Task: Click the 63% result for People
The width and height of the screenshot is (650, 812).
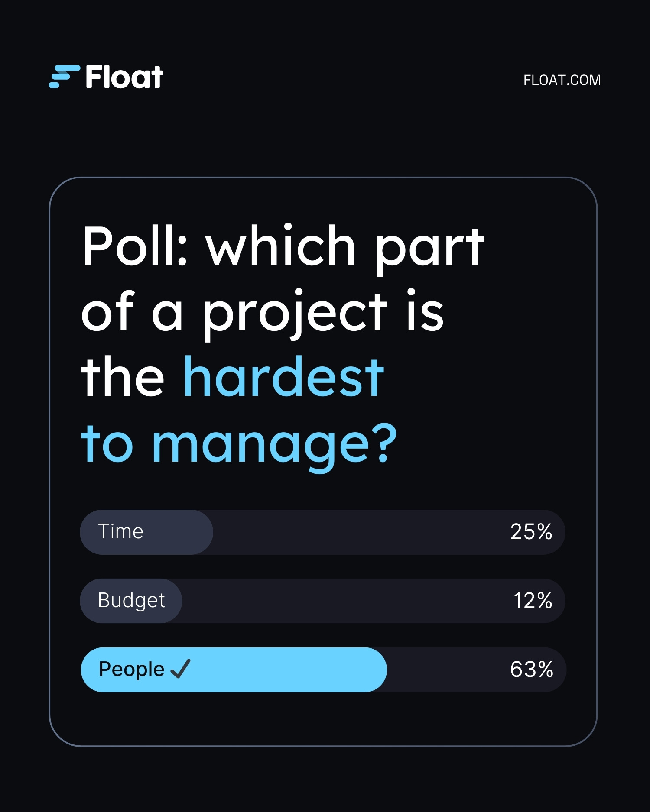Action: [x=531, y=670]
